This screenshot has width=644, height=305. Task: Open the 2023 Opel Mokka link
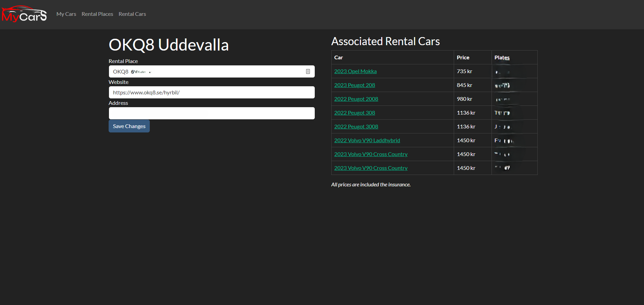pyautogui.click(x=355, y=71)
